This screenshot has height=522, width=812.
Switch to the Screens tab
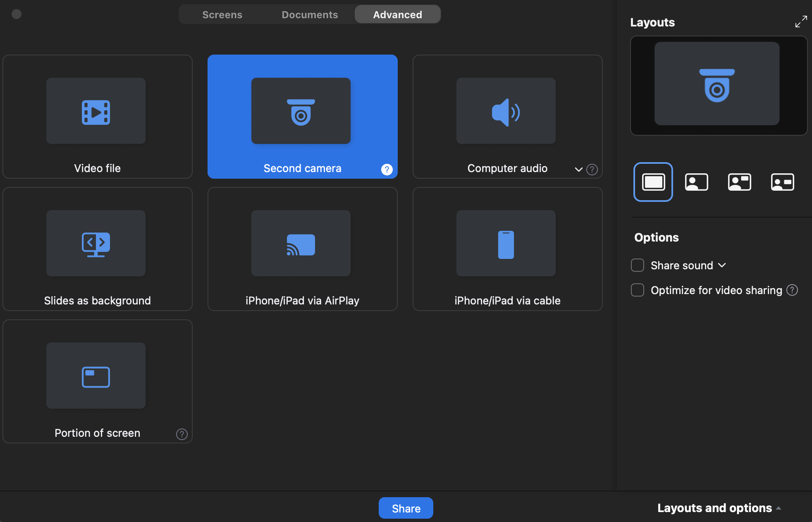pyautogui.click(x=222, y=14)
